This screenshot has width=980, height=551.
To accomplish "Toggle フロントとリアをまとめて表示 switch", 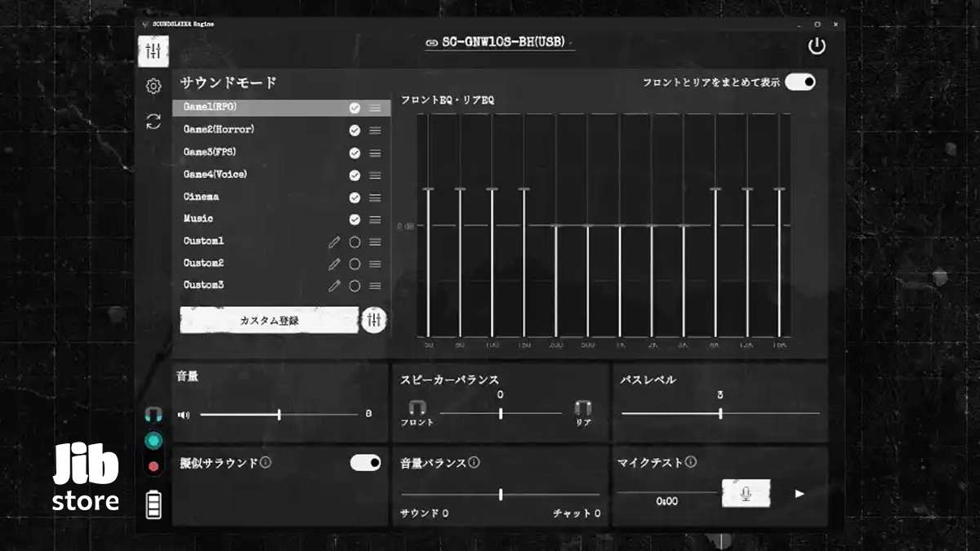I will tap(800, 82).
